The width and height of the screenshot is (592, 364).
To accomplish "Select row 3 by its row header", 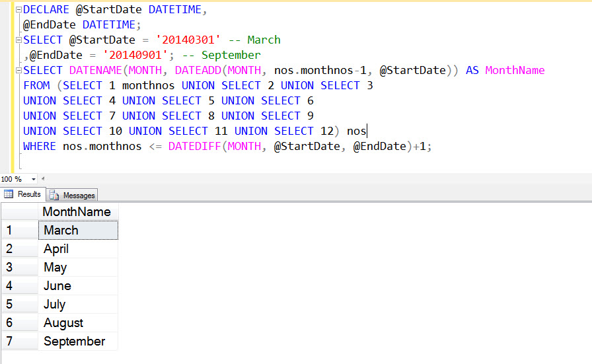I will 19,268.
